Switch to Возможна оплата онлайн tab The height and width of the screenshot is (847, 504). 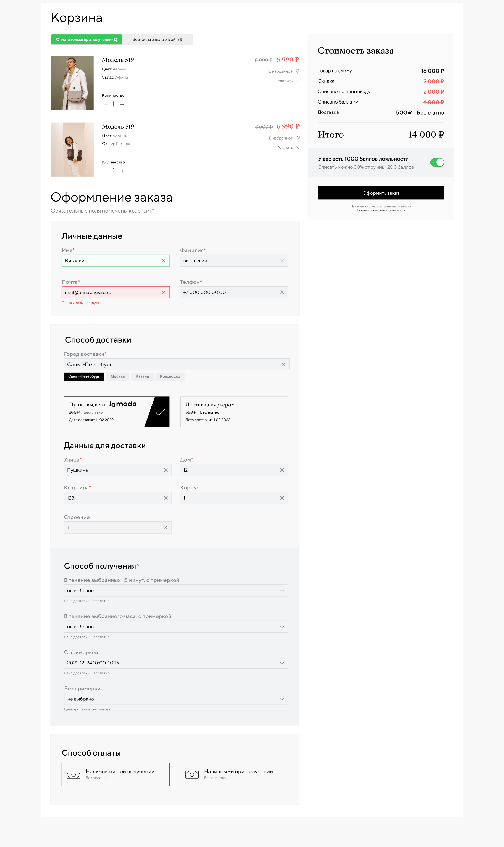coord(157,39)
